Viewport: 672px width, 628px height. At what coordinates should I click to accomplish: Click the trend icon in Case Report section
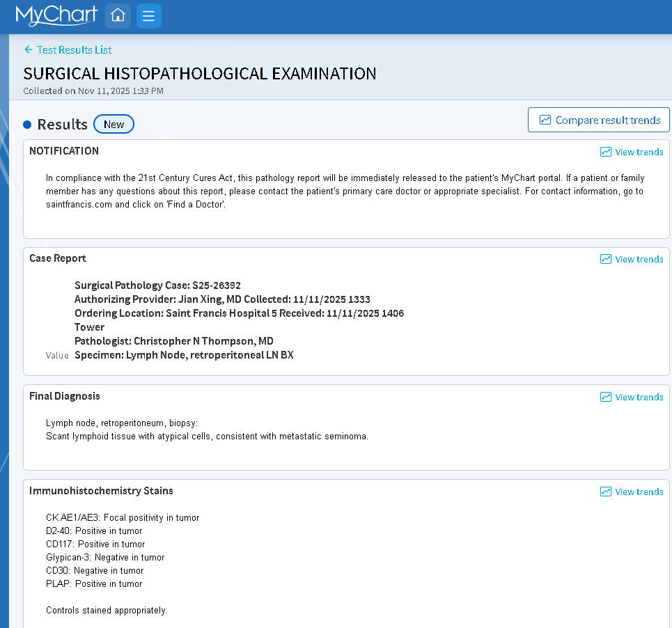coord(606,259)
